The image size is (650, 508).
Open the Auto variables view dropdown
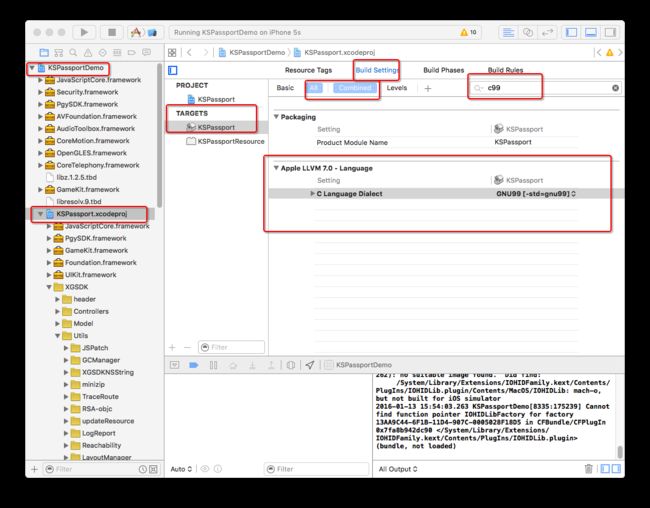(181, 469)
